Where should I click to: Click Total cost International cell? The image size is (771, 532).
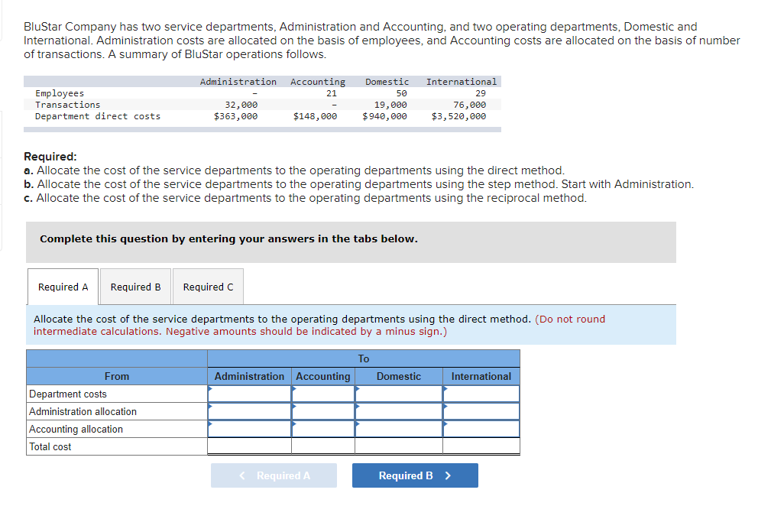pos(481,446)
